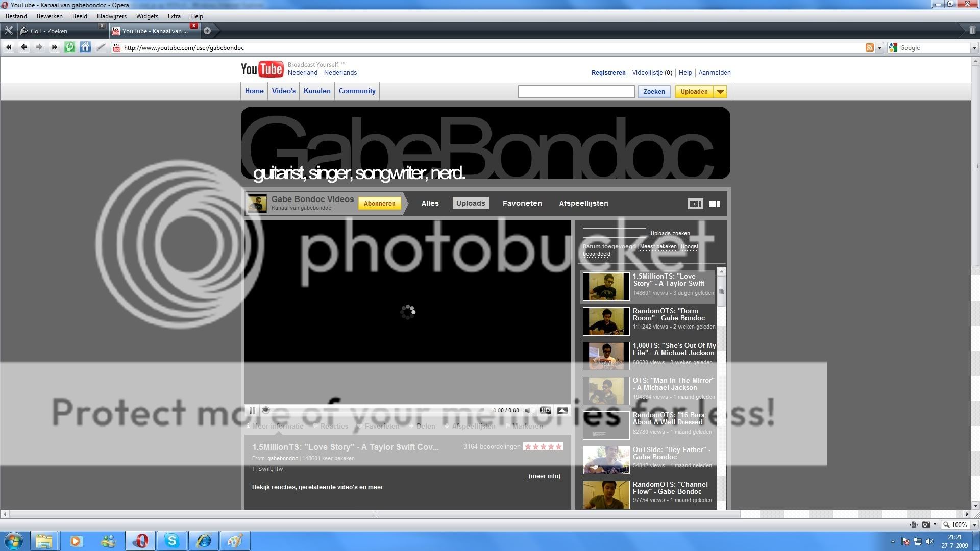This screenshot has width=980, height=551.
Task: Open the Opera panel toggle wrench icon
Action: [8, 31]
